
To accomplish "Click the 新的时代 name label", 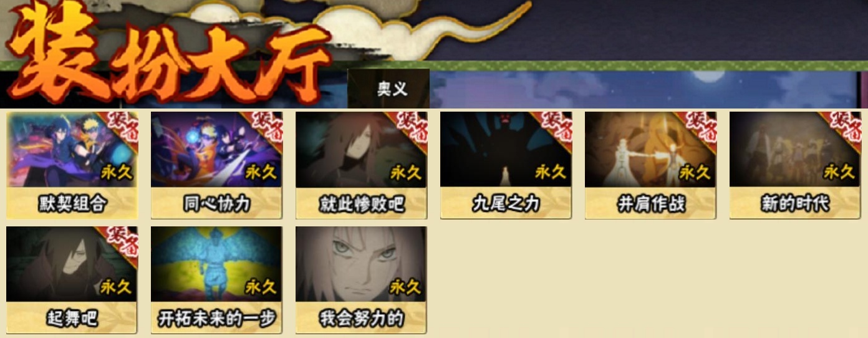I will [x=795, y=203].
